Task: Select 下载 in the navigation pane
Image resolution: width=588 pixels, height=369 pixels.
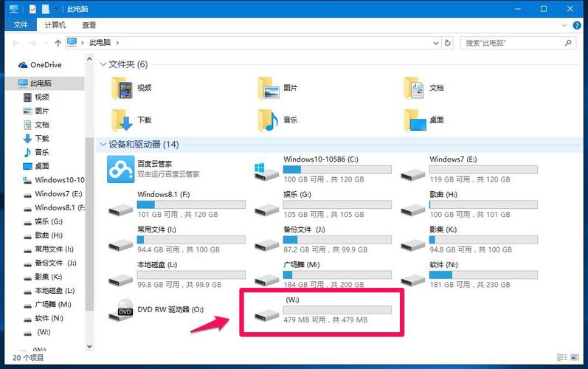Action: point(41,138)
